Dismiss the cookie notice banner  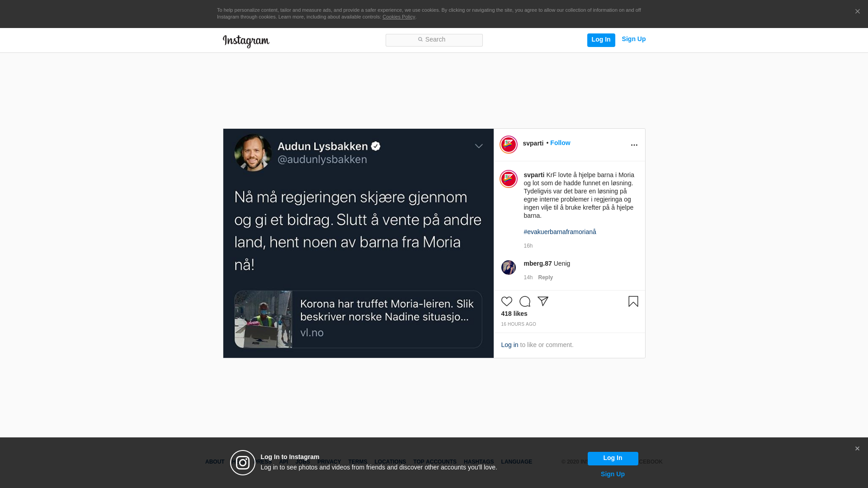[x=857, y=12]
